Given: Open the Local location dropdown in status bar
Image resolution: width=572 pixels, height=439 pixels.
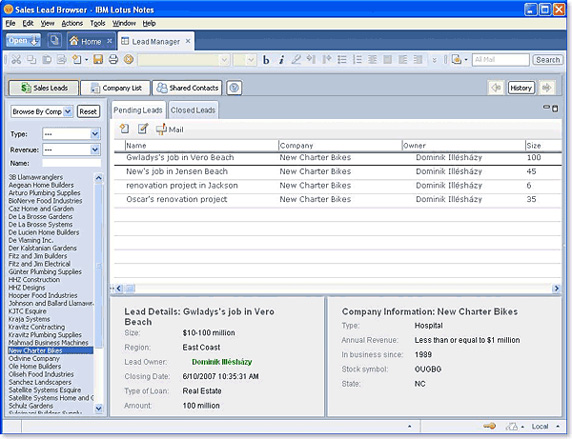Looking at the screenshot, I should tap(546, 426).
